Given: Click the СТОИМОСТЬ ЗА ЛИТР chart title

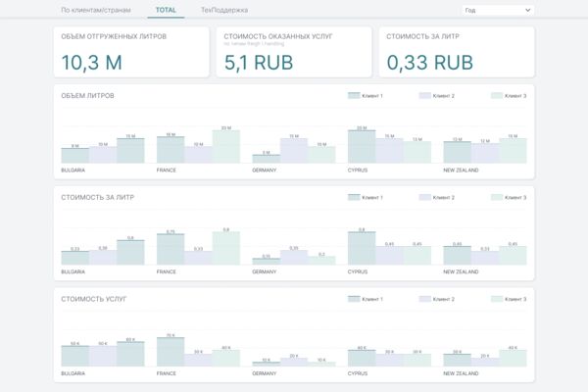Looking at the screenshot, I should click(97, 197).
